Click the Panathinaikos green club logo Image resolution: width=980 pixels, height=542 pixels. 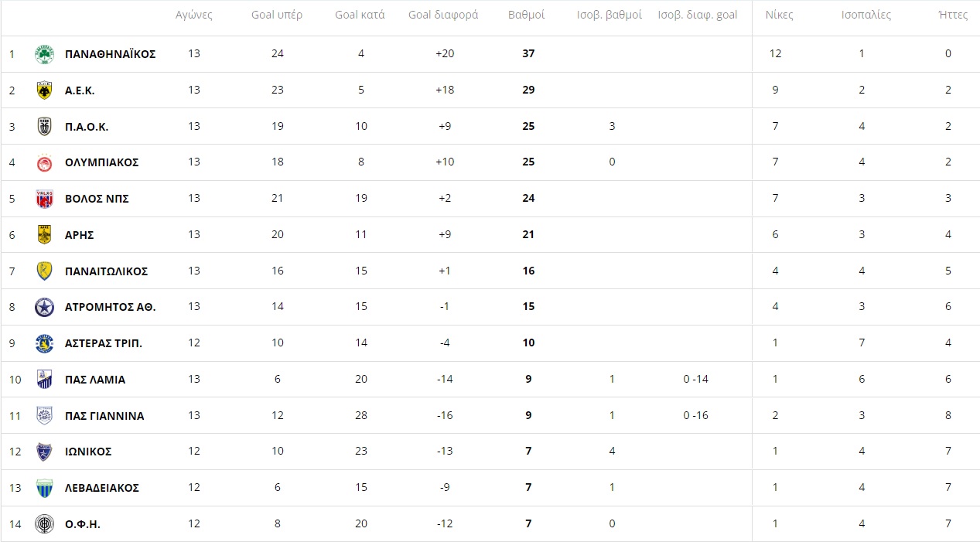[44, 54]
